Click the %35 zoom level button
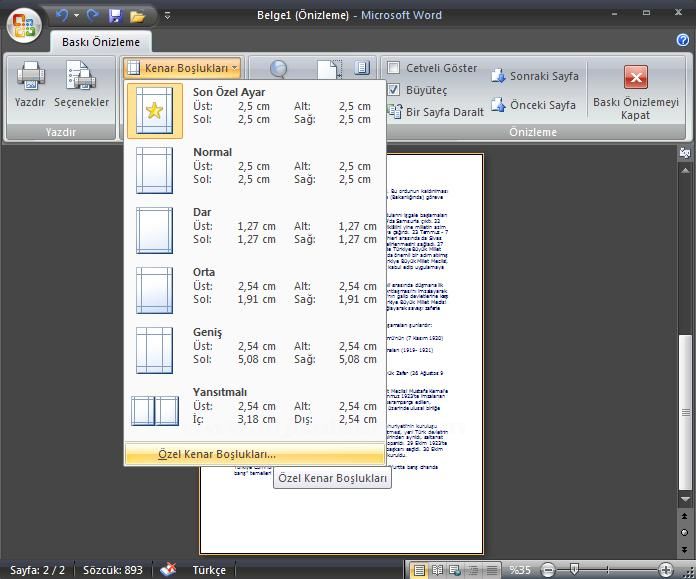The width and height of the screenshot is (696, 579). pyautogui.click(x=520, y=570)
